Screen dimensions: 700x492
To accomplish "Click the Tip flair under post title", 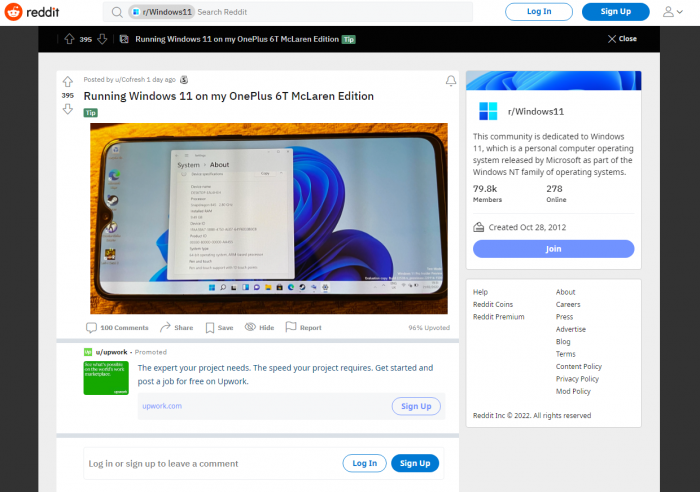I will pyautogui.click(x=91, y=113).
